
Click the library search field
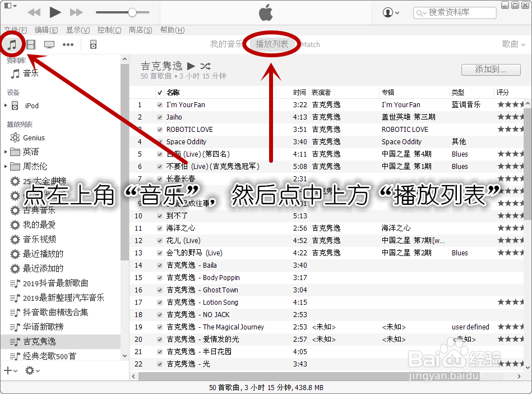coord(455,12)
